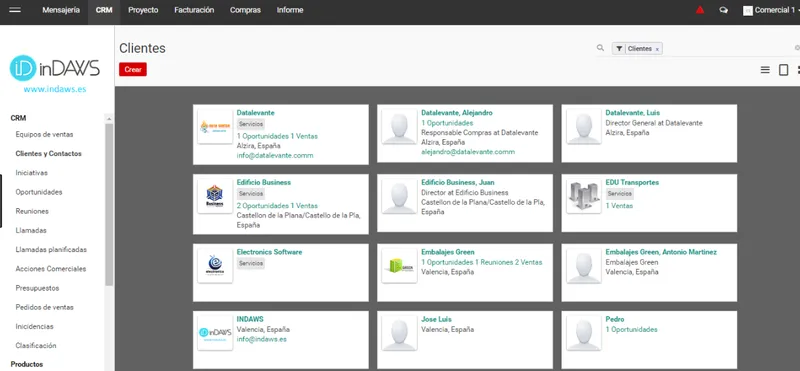This screenshot has width=800, height=371.
Task: Open the Informe menu
Action: 290,10
